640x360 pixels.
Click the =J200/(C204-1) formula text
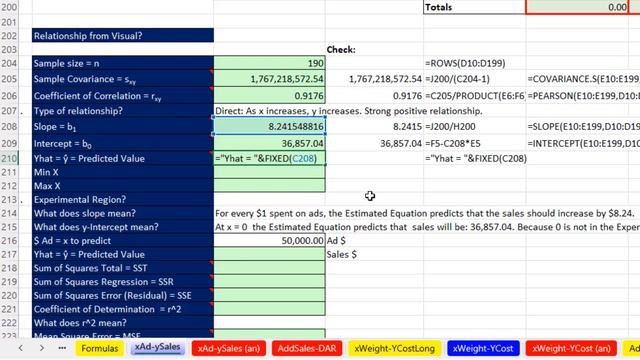tap(457, 79)
